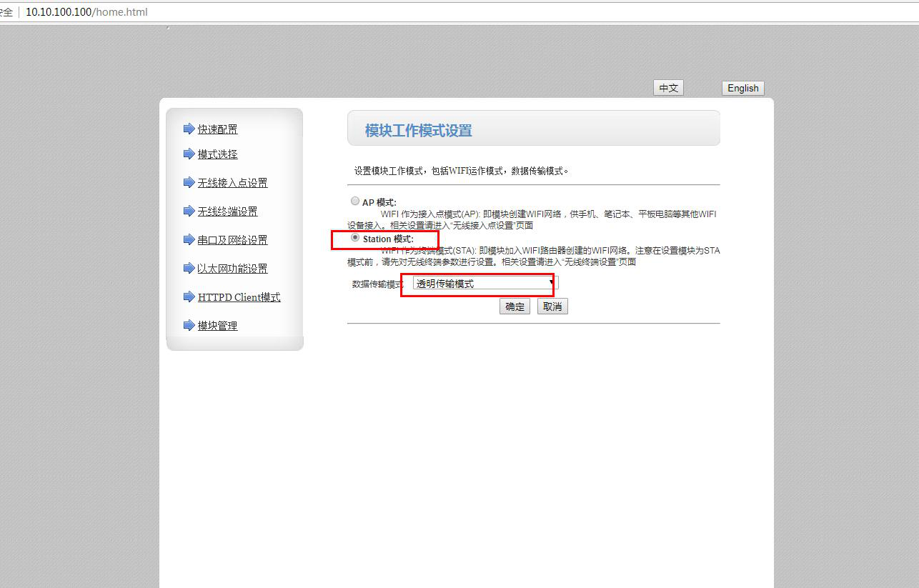Click the arrow icon next to 无线接入点设置
The image size is (919, 588).
(x=189, y=182)
